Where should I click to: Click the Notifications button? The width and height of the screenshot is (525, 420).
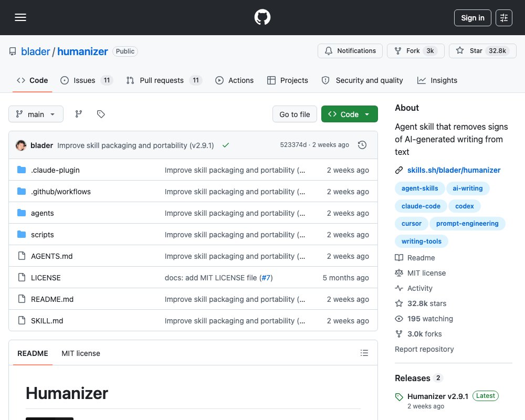pos(350,51)
